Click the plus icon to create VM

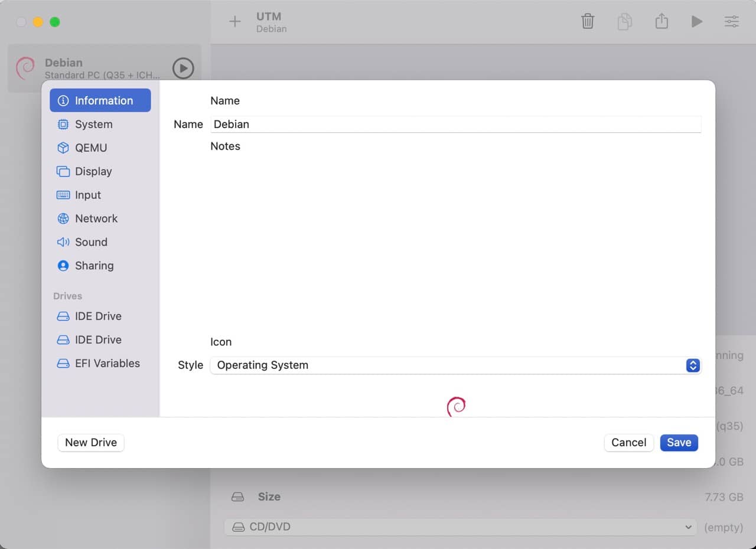tap(235, 22)
